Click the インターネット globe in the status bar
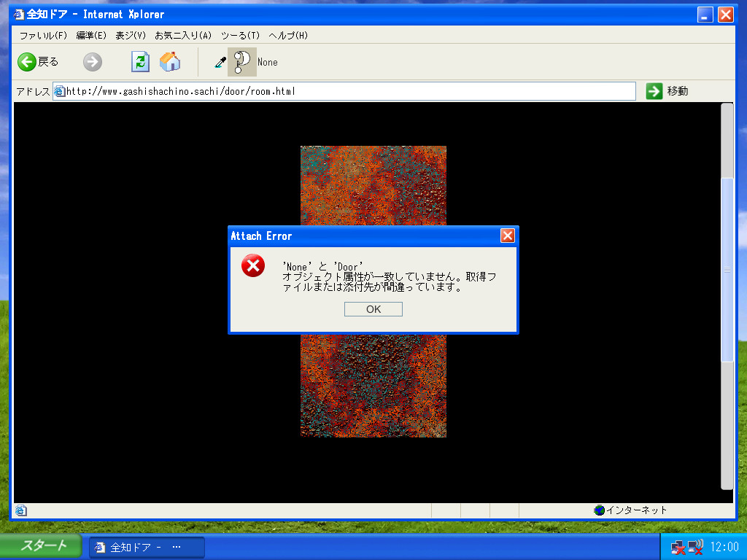The width and height of the screenshot is (747, 560). 600,510
